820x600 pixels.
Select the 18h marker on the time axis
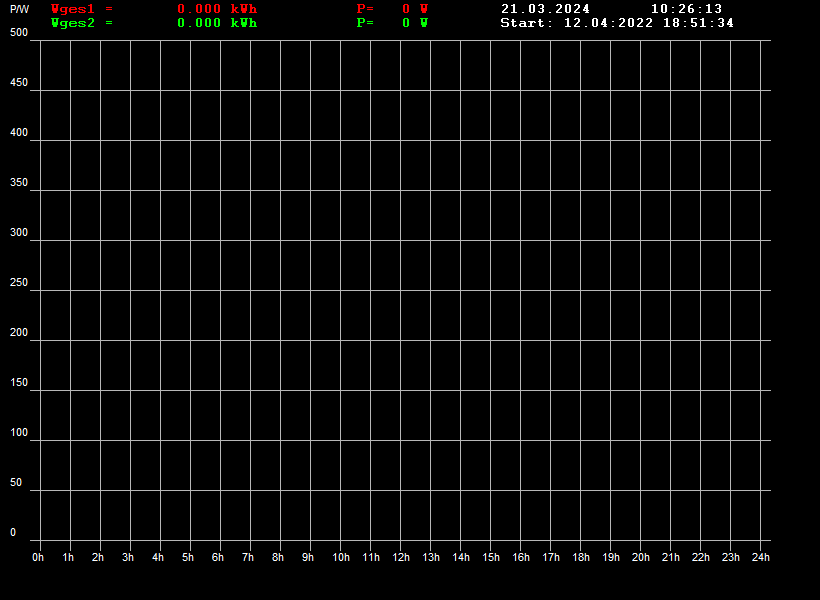[581, 557]
